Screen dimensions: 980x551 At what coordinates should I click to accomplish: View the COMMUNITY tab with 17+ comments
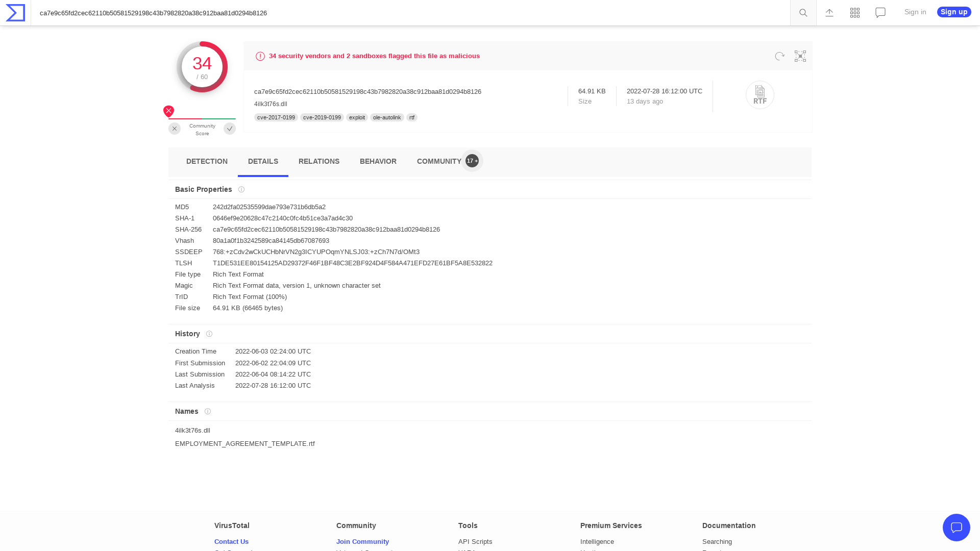coord(439,161)
